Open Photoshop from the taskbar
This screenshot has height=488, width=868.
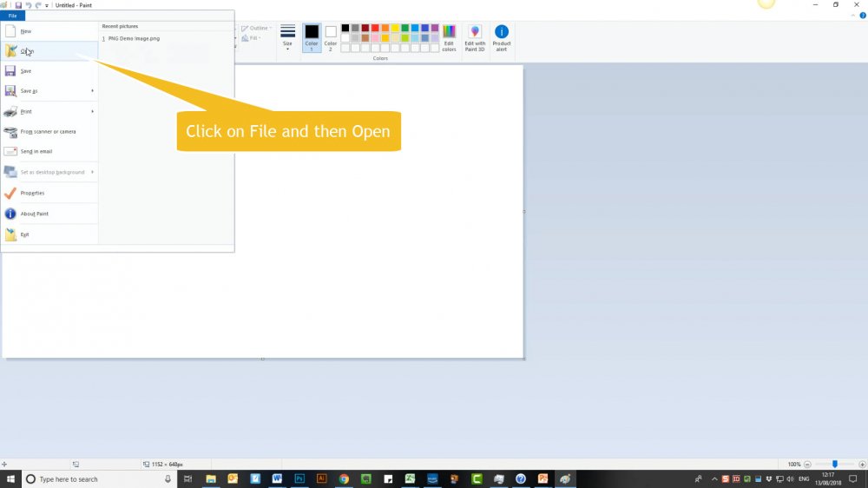(299, 479)
